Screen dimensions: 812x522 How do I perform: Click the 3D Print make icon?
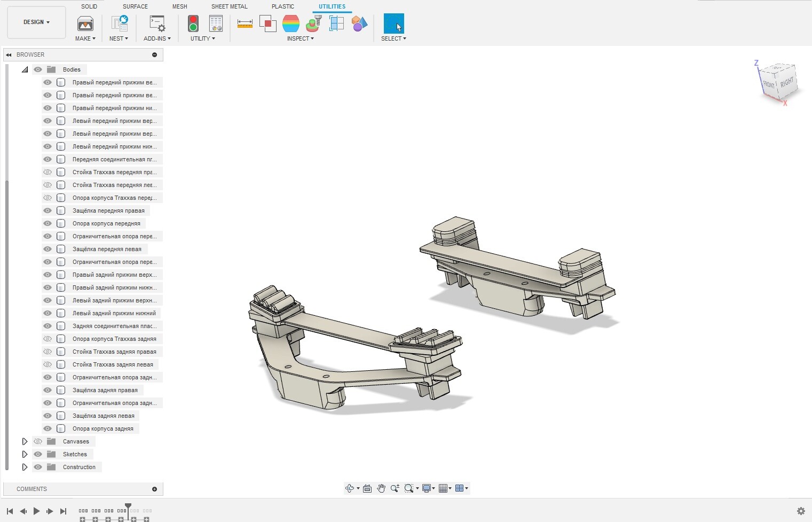85,24
